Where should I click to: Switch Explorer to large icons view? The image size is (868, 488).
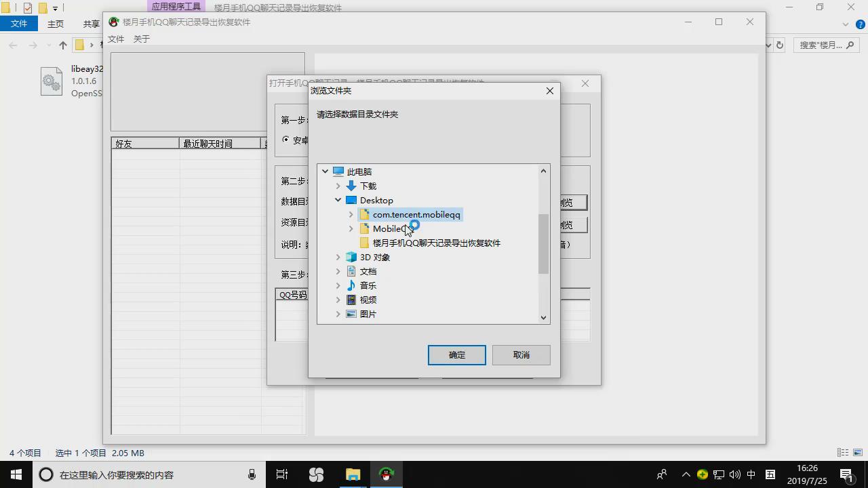(858, 453)
